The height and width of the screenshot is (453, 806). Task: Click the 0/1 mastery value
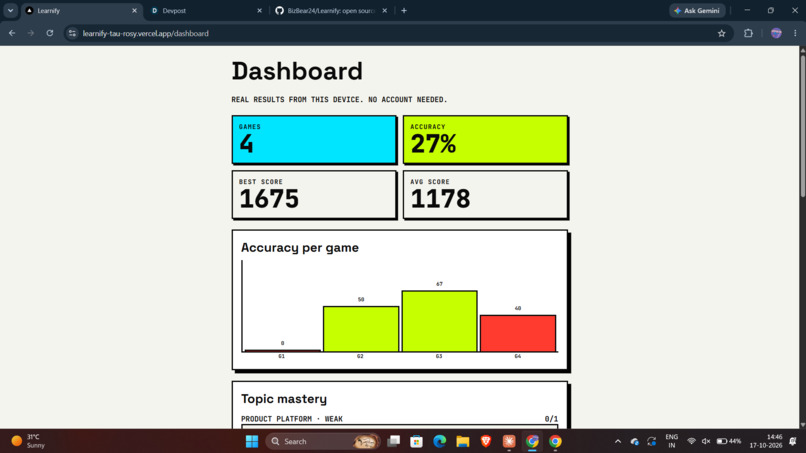click(551, 419)
